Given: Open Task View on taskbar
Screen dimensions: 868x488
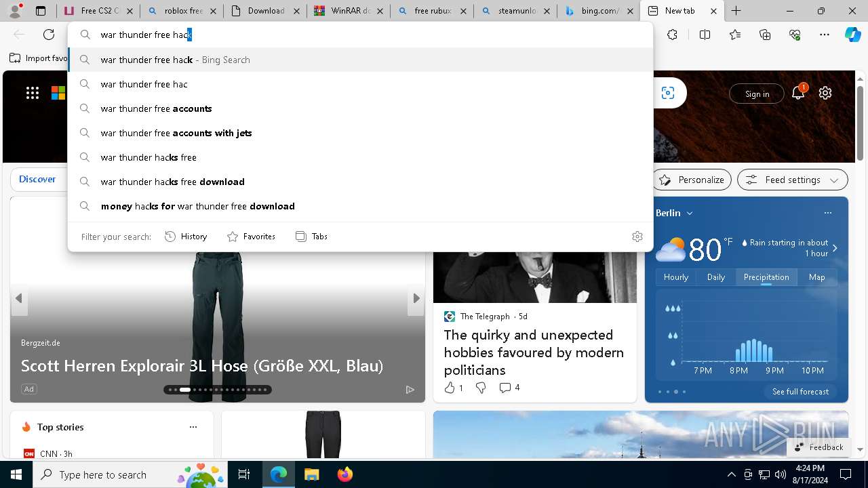Looking at the screenshot, I should 244,474.
